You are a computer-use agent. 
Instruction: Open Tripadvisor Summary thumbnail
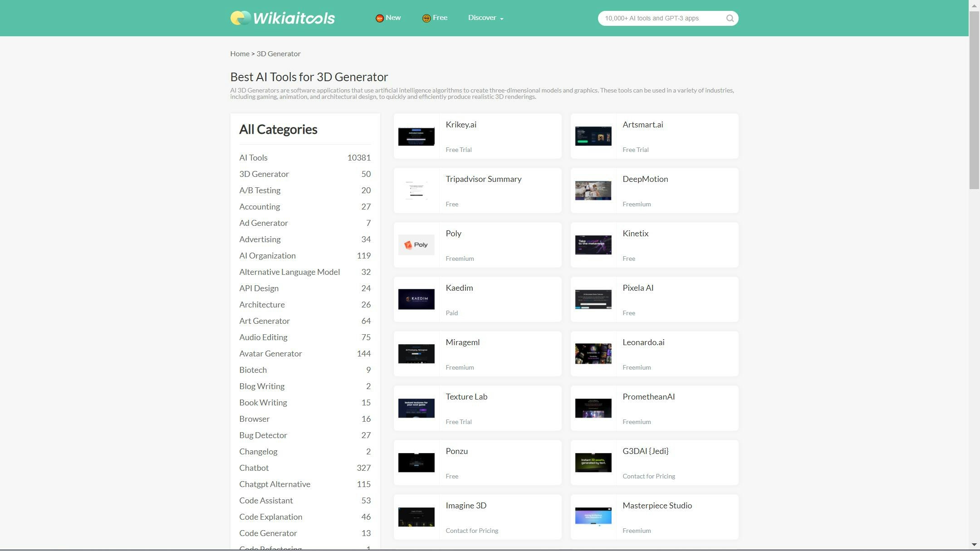[x=416, y=190]
